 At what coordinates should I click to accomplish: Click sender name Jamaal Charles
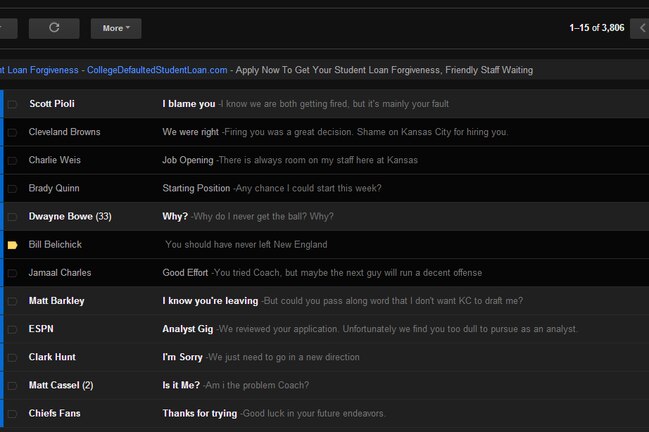pos(60,273)
